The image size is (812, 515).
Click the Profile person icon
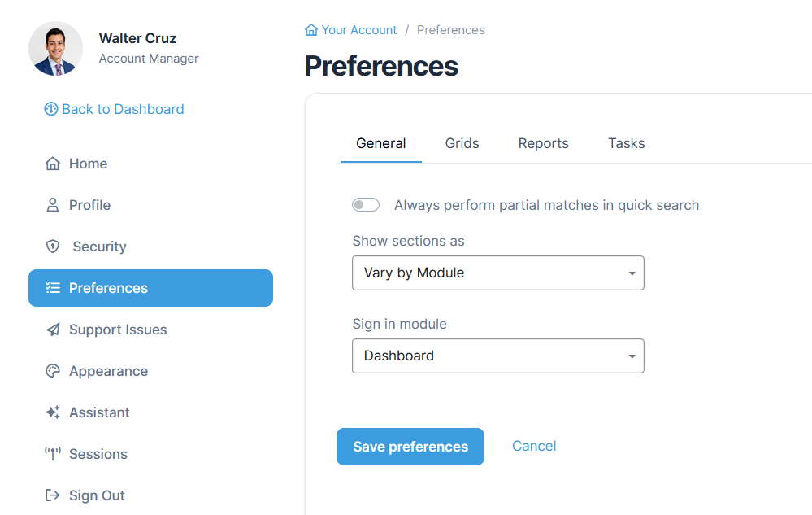pyautogui.click(x=53, y=205)
